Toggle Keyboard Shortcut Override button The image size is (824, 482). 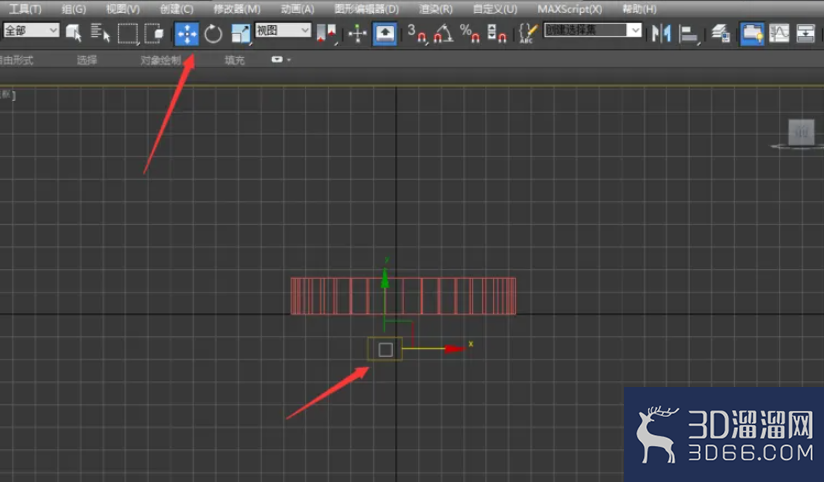[x=385, y=34]
